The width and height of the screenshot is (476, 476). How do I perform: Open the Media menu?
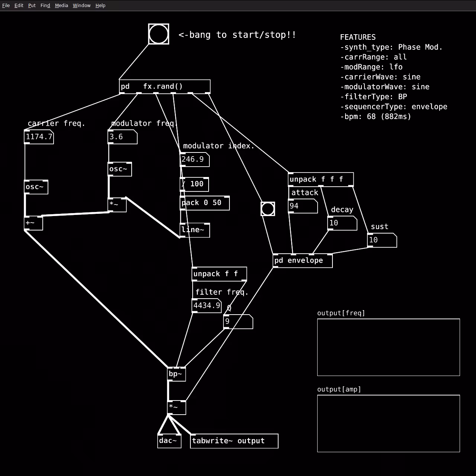click(62, 6)
